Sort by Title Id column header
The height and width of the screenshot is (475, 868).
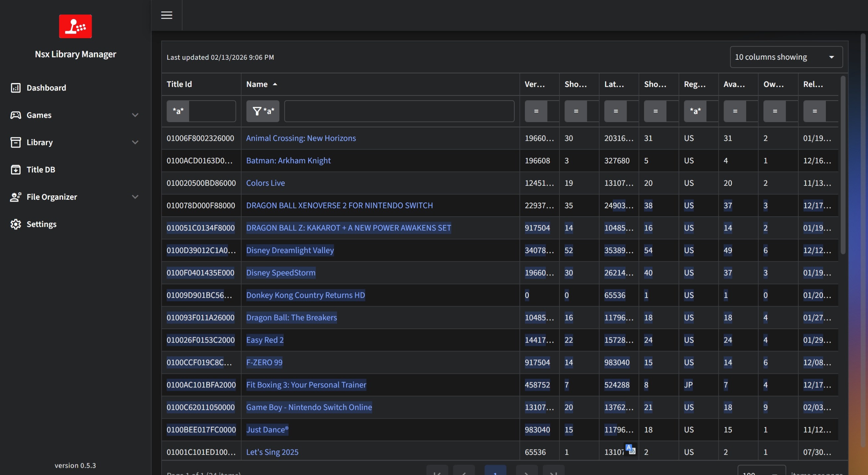pos(179,84)
